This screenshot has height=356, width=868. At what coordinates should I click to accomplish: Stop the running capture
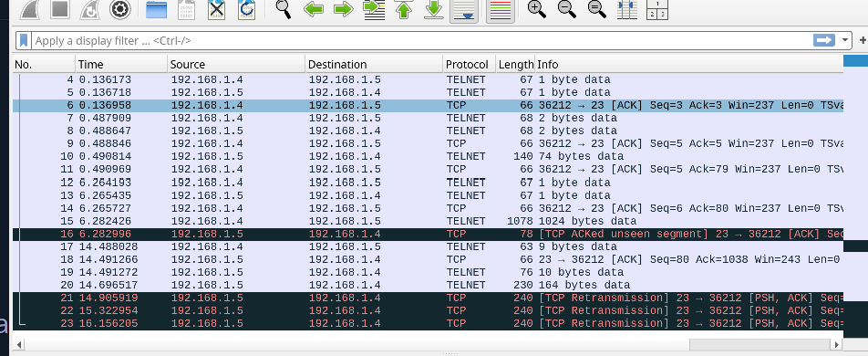(x=60, y=8)
